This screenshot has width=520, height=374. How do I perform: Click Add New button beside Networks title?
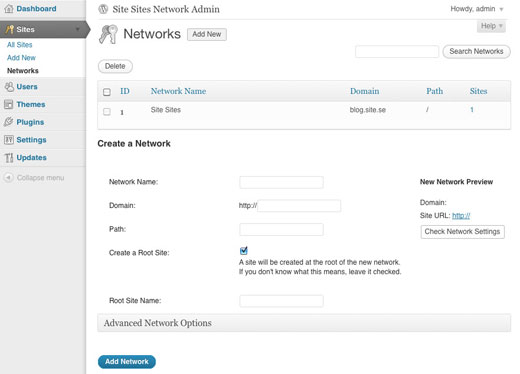coord(207,34)
